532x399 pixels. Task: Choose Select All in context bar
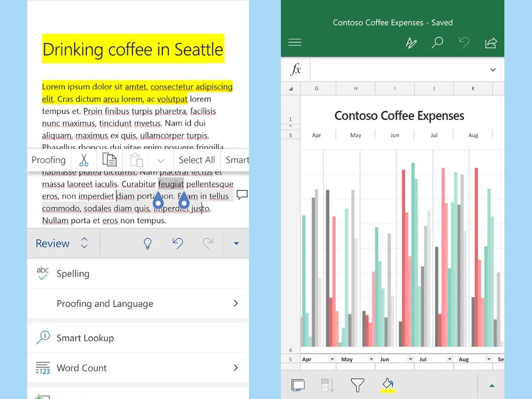197,160
